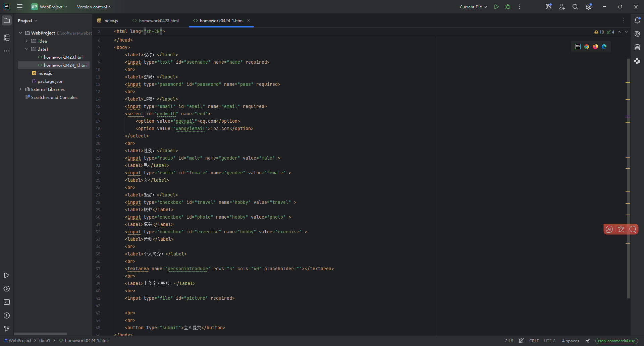Open the Git version control tool window

pyautogui.click(x=7, y=329)
